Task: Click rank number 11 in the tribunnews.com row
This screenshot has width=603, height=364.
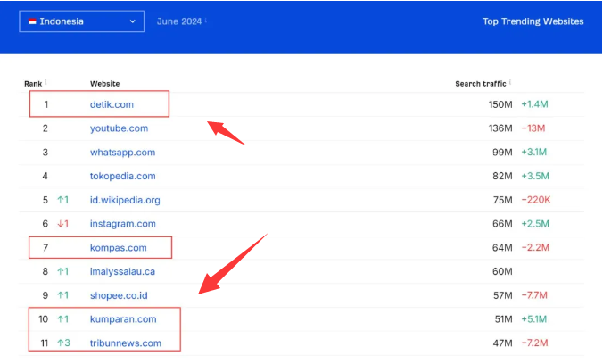Action: coord(45,343)
